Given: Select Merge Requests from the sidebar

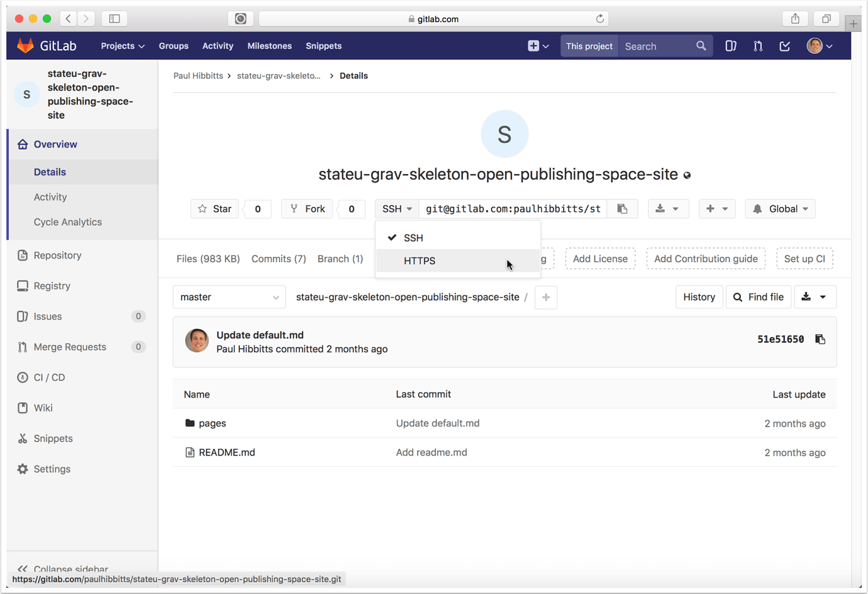Looking at the screenshot, I should click(68, 347).
